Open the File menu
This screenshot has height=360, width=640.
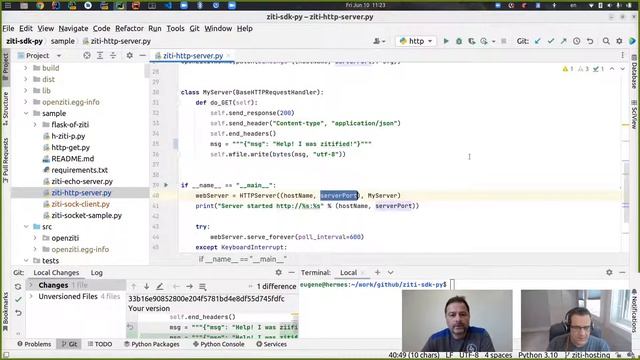(x=8, y=28)
